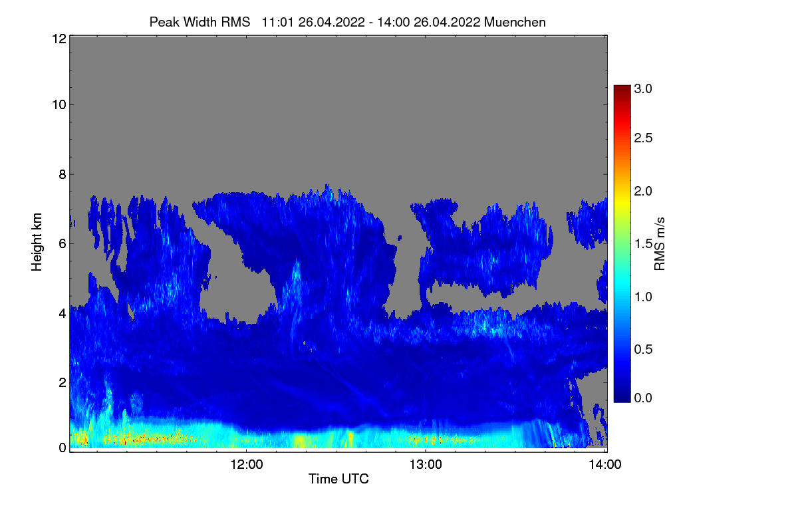Click the start date '11:01 26.04.2022' in the title
The image size is (798, 532).
(313, 22)
